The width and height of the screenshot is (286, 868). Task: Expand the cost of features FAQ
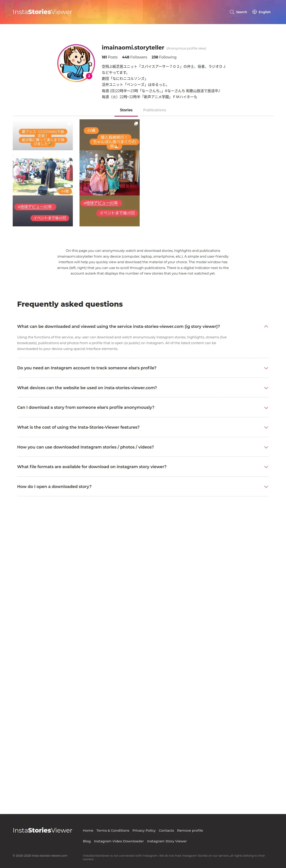click(x=266, y=427)
